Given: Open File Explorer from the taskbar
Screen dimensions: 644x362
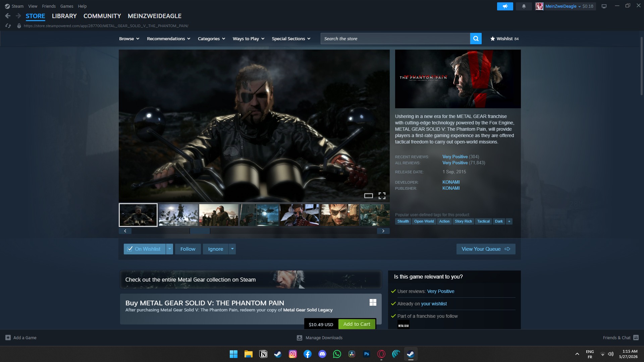Looking at the screenshot, I should point(248,354).
